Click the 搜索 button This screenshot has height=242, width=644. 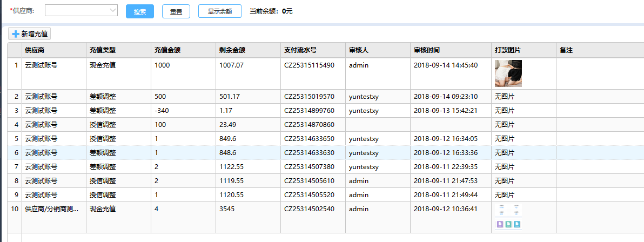tap(140, 11)
